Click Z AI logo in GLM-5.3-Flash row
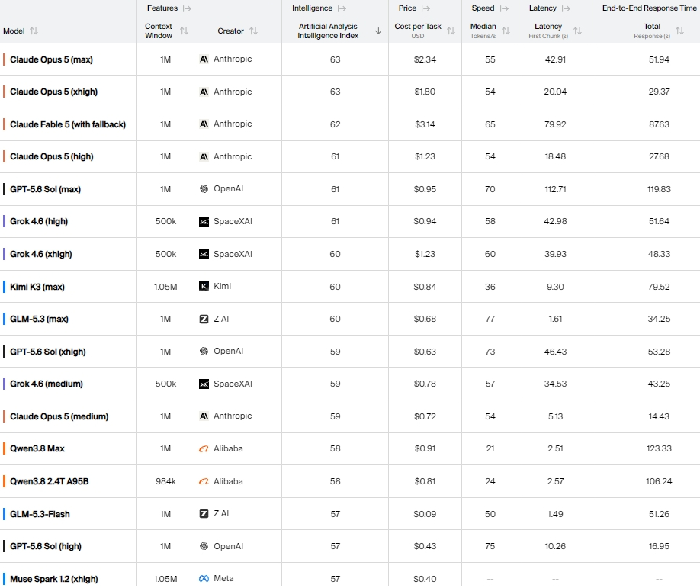Image resolution: width=700 pixels, height=588 pixels. pyautogui.click(x=204, y=513)
